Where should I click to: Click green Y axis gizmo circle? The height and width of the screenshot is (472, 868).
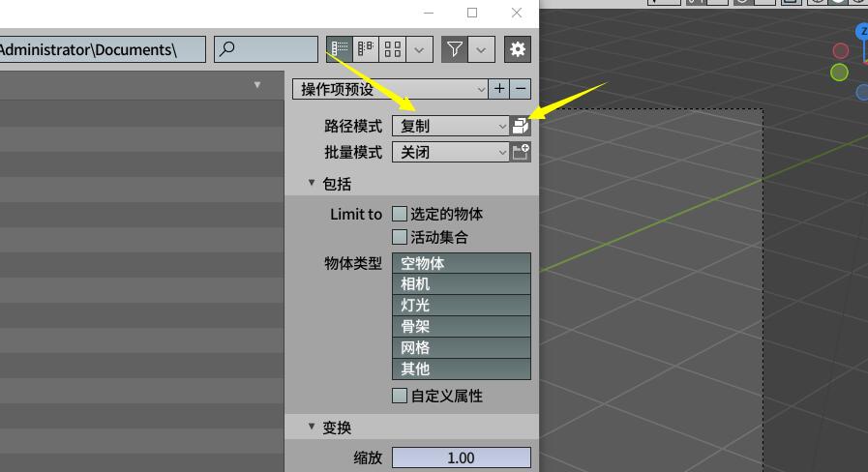(x=839, y=72)
